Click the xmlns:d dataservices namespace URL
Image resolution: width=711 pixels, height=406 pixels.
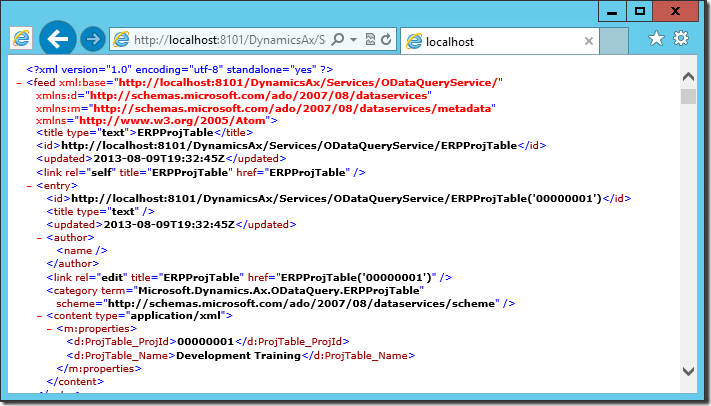[259, 96]
